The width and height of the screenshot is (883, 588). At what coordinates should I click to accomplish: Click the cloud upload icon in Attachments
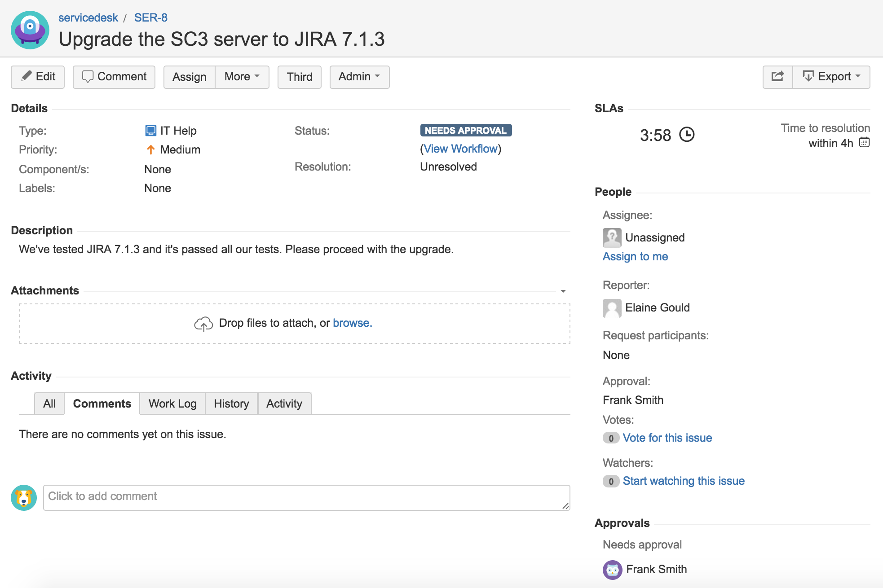click(203, 324)
